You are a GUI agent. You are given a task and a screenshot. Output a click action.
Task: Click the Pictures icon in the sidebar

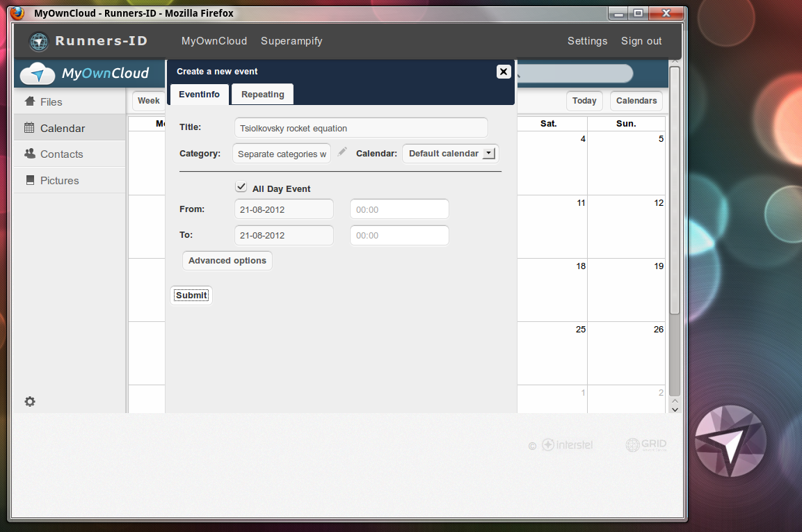tap(30, 180)
